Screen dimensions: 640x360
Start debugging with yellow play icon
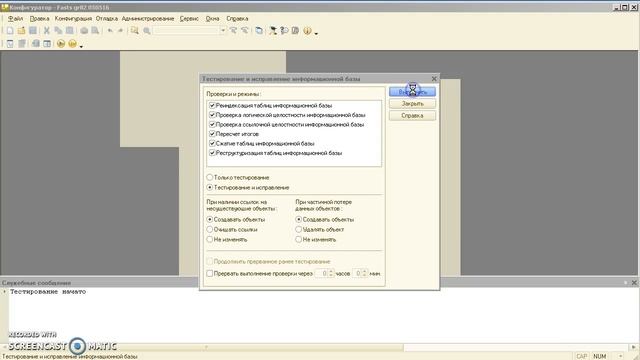coord(61,43)
